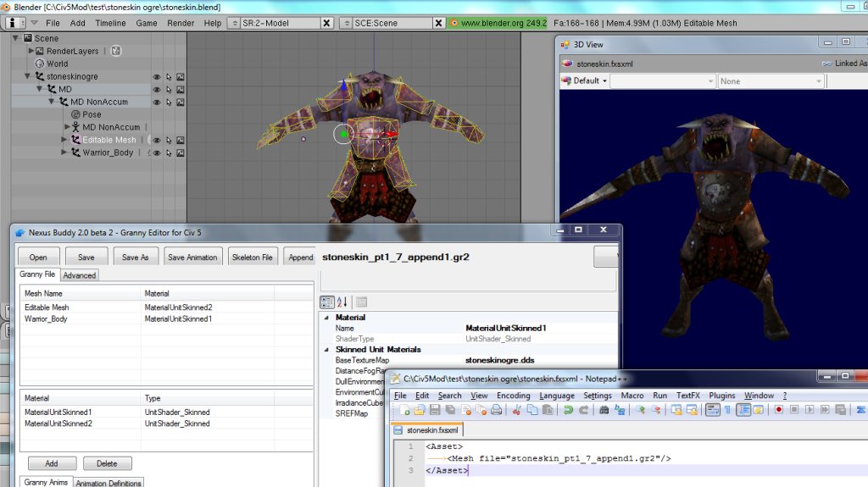
Task: Click Notepad++ Show All Characters pilcrow icon
Action: click(728, 410)
